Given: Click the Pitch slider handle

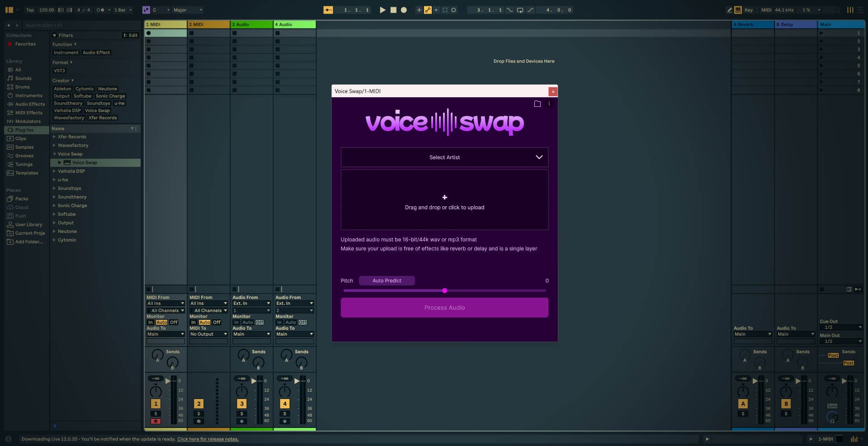Looking at the screenshot, I should [x=444, y=291].
